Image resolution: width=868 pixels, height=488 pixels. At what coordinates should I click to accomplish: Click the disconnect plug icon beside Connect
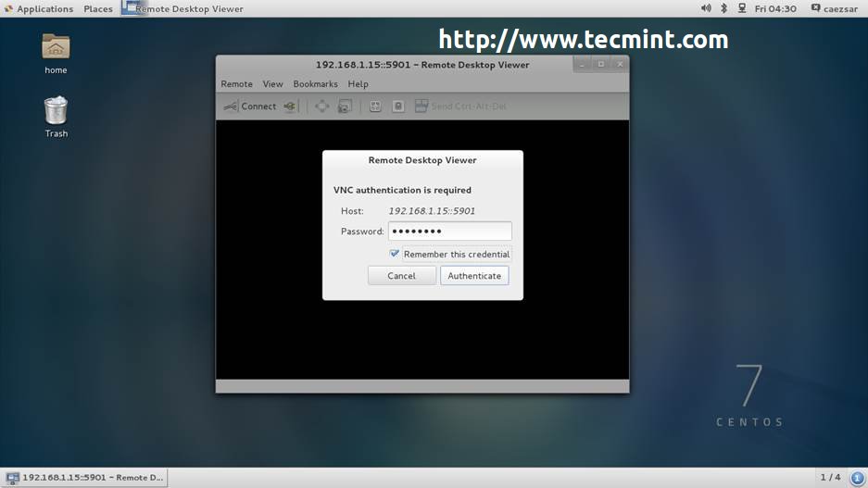coord(290,106)
